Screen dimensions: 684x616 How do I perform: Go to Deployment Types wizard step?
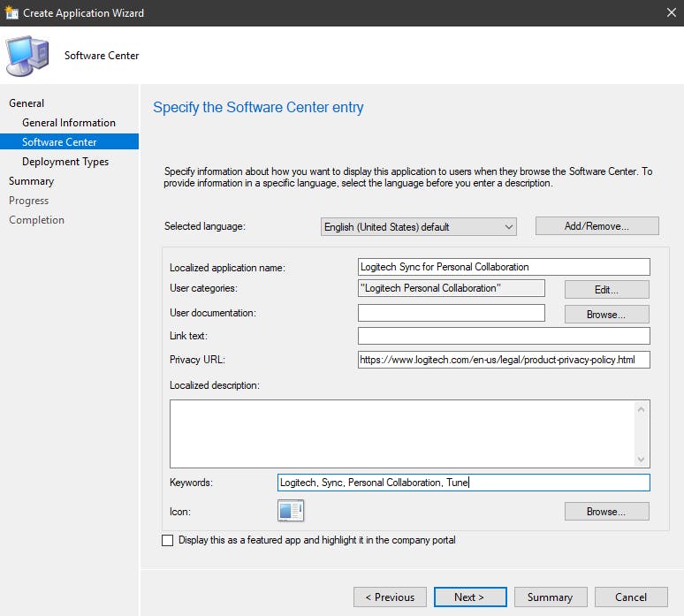tap(65, 162)
